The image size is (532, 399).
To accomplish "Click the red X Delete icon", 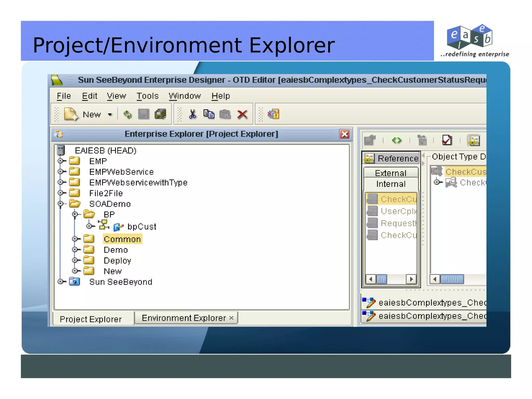I will [x=242, y=114].
